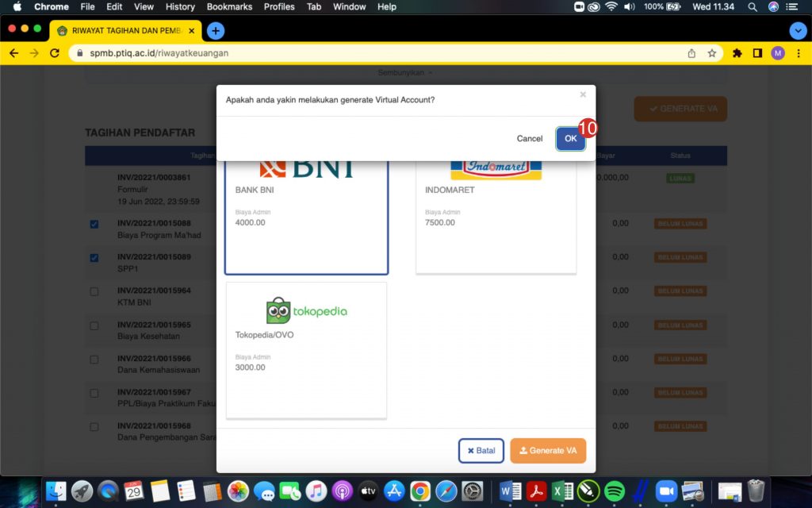This screenshot has height=508, width=812.
Task: Open the View menu
Action: point(144,6)
